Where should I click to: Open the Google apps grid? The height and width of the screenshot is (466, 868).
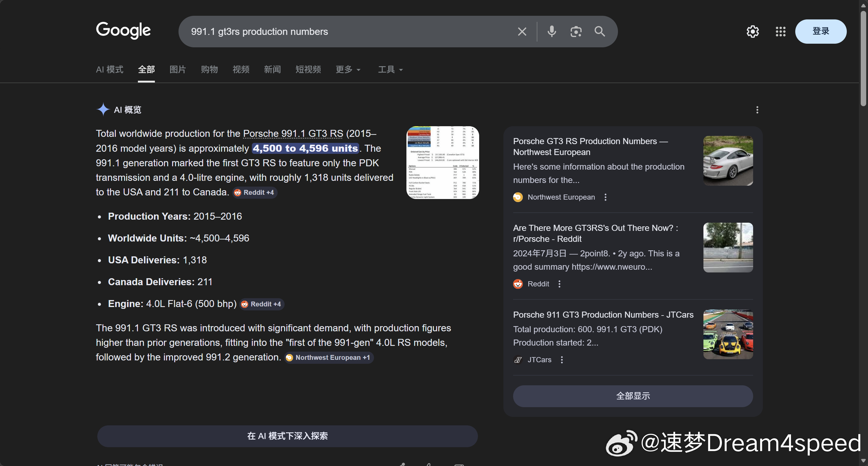(x=780, y=32)
